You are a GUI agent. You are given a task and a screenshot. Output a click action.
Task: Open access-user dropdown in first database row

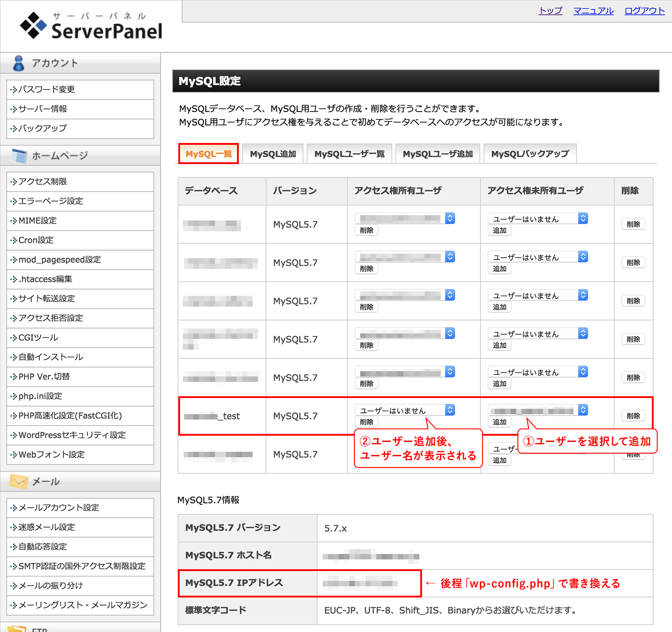(x=405, y=218)
